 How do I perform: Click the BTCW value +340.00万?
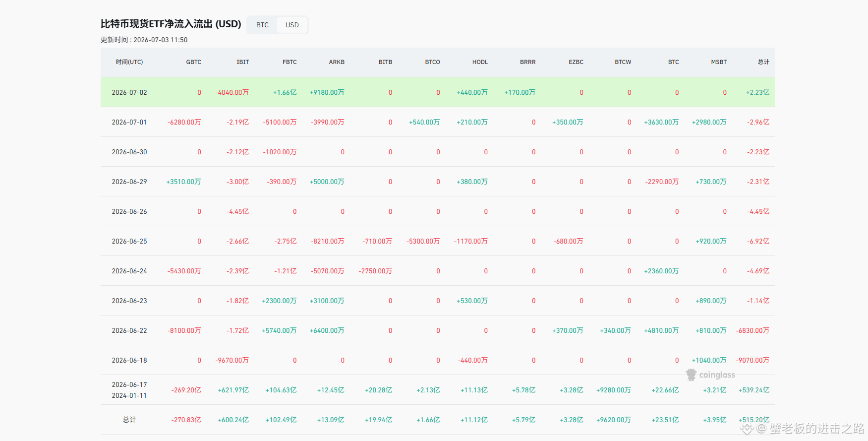click(x=615, y=330)
